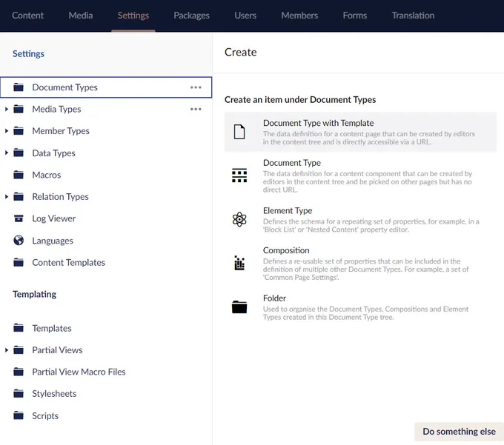
Task: Select the Macros tree label
Action: (x=47, y=175)
